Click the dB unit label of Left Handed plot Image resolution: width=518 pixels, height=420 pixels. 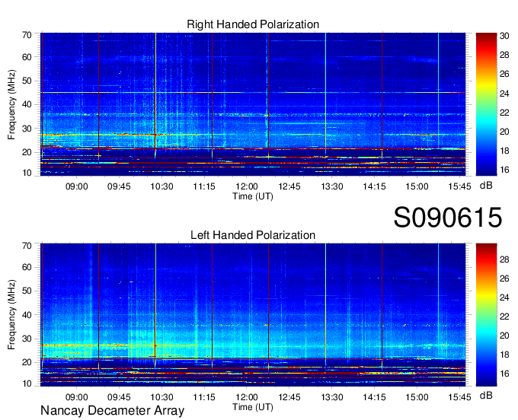click(486, 395)
